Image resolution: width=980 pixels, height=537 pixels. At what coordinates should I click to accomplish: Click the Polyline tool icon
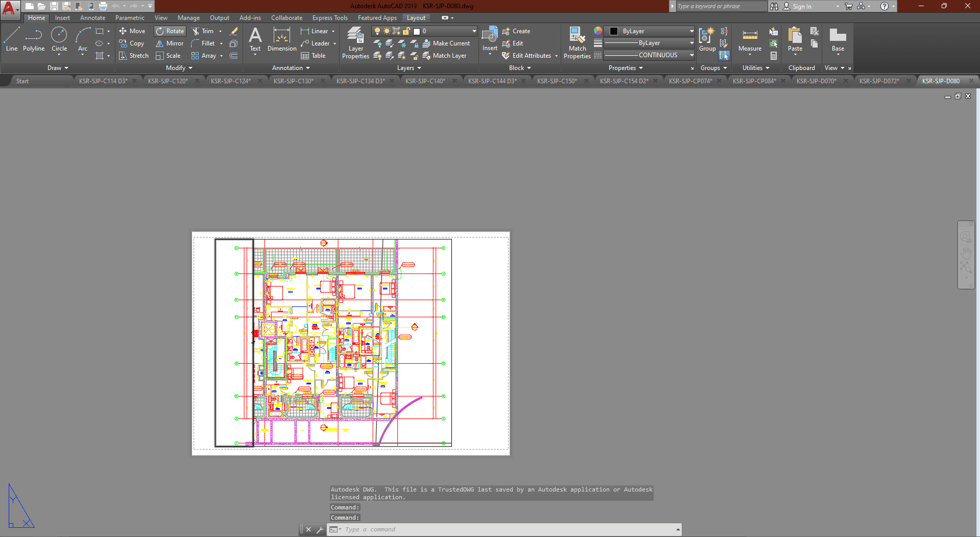34,39
